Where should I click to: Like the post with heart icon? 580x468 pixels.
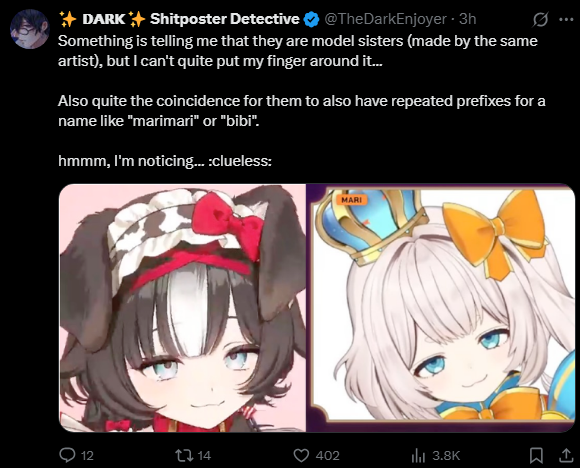coord(301,455)
